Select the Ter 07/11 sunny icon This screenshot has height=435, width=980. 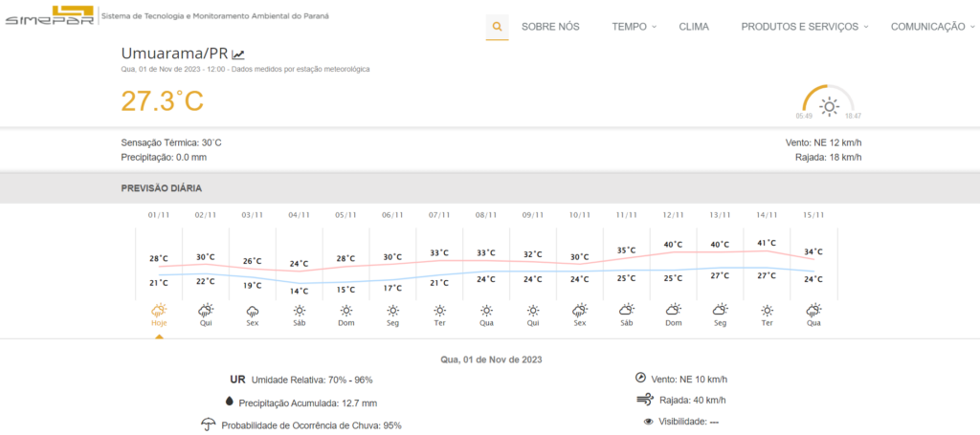tap(439, 310)
